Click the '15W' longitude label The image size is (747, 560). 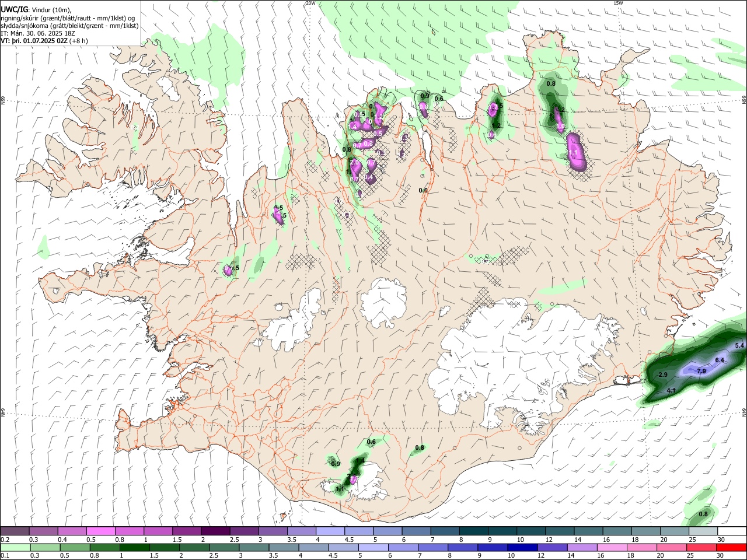pyautogui.click(x=618, y=3)
